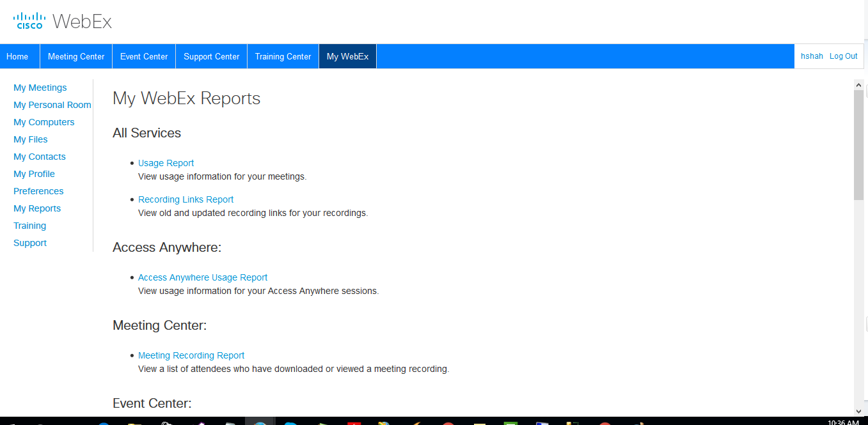Viewport: 868px width, 425px height.
Task: Open the Meeting Recording Report
Action: pyautogui.click(x=191, y=355)
